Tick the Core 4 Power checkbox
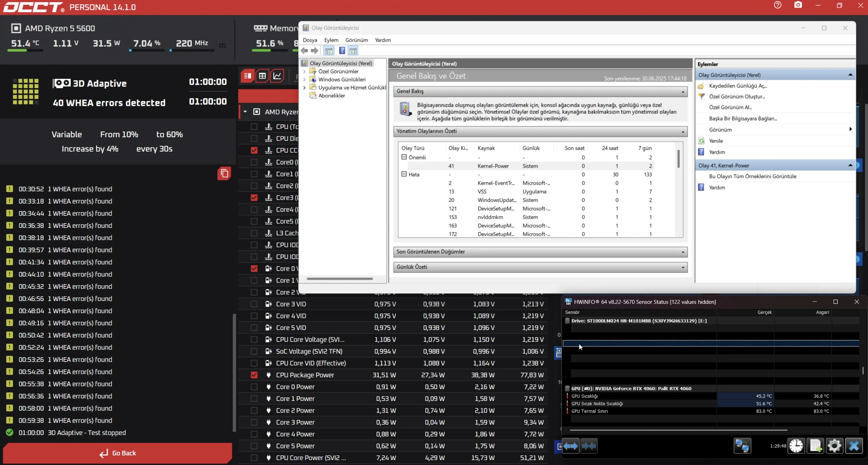868x465 pixels. click(x=254, y=434)
